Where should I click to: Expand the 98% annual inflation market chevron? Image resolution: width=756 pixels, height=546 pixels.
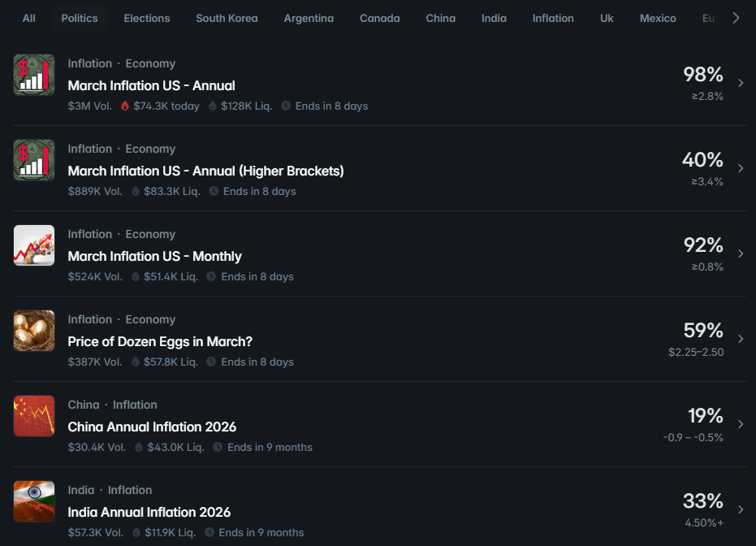(x=740, y=83)
